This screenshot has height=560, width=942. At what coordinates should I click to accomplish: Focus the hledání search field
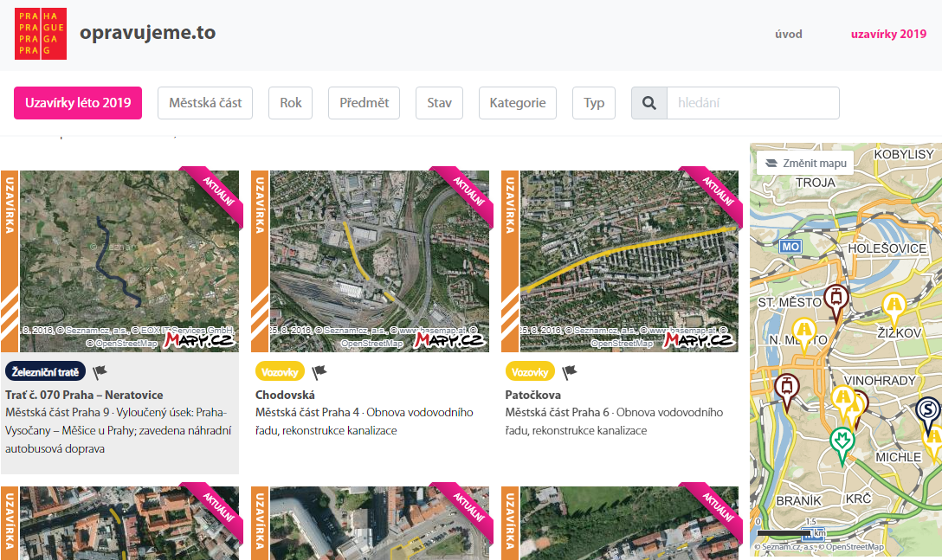click(752, 103)
